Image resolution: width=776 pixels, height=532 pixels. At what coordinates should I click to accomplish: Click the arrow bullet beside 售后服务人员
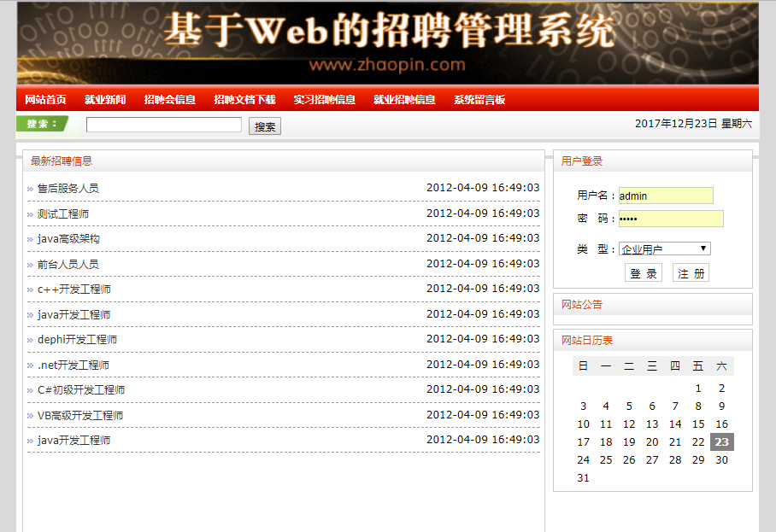tap(30, 189)
